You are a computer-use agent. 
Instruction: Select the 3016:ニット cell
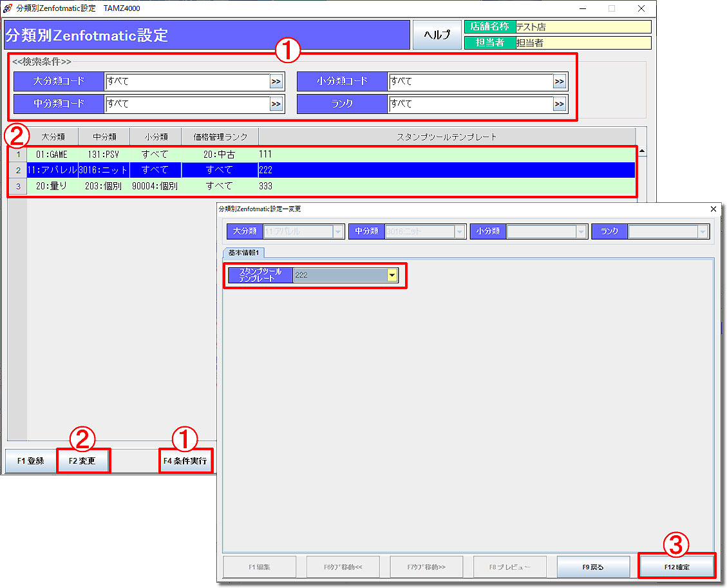[x=104, y=170]
